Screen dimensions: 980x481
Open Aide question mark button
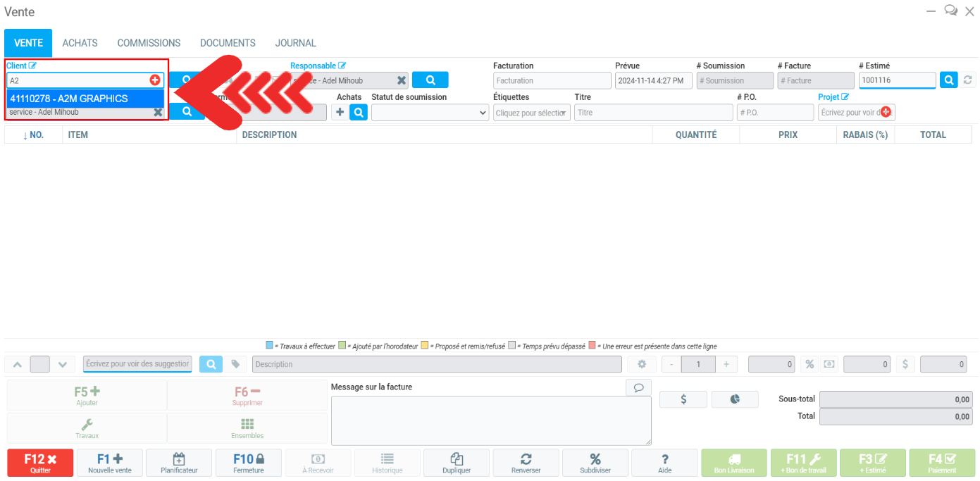tap(664, 463)
